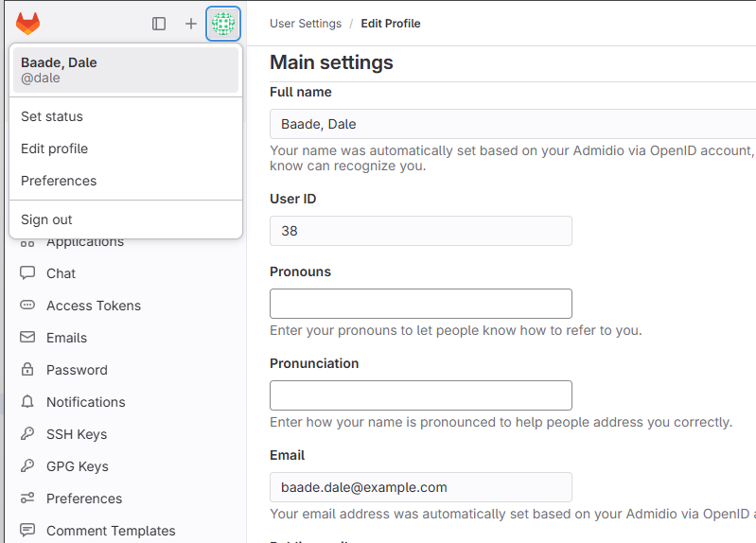Viewport: 756px width, 543px height.
Task: Sign out of the account
Action: pyautogui.click(x=46, y=219)
